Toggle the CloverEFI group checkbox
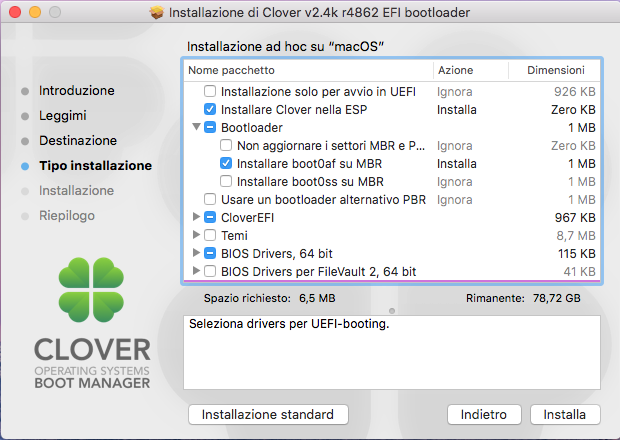620x440 pixels. point(210,217)
